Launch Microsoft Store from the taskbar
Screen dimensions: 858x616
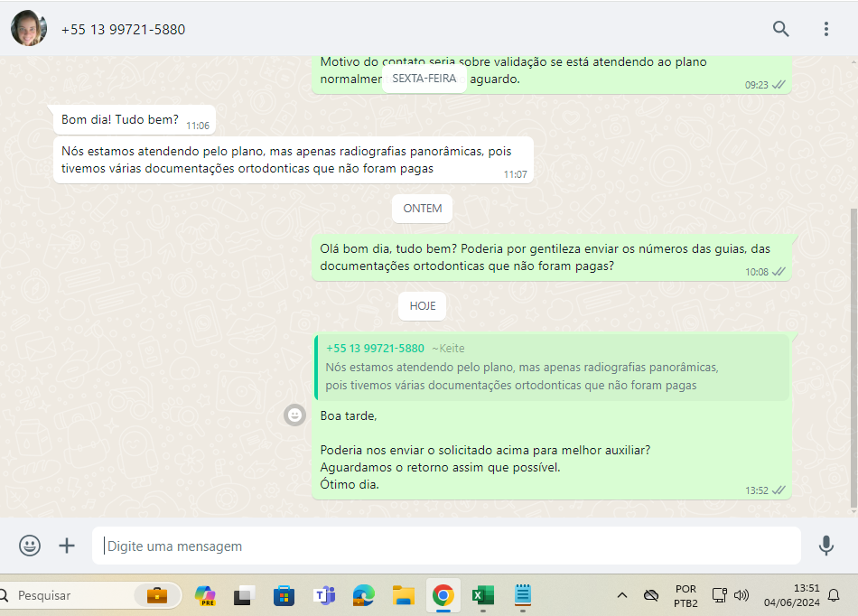point(284,595)
